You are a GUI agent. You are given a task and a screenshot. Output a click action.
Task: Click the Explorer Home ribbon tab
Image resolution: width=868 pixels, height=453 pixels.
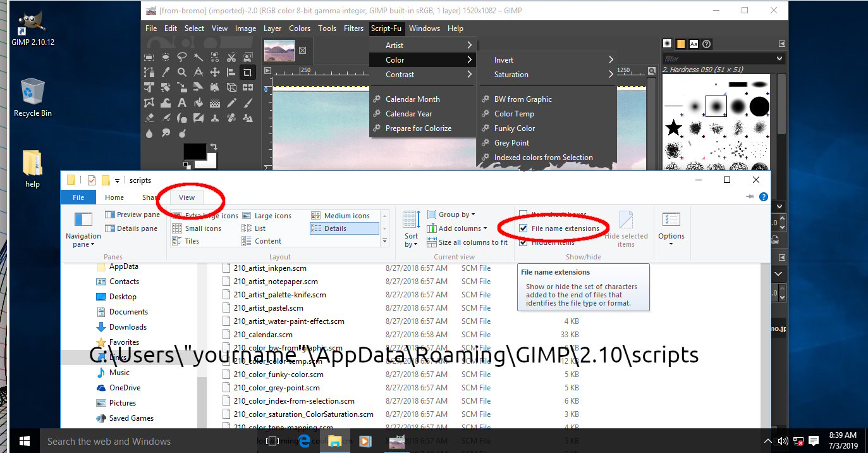coord(114,197)
